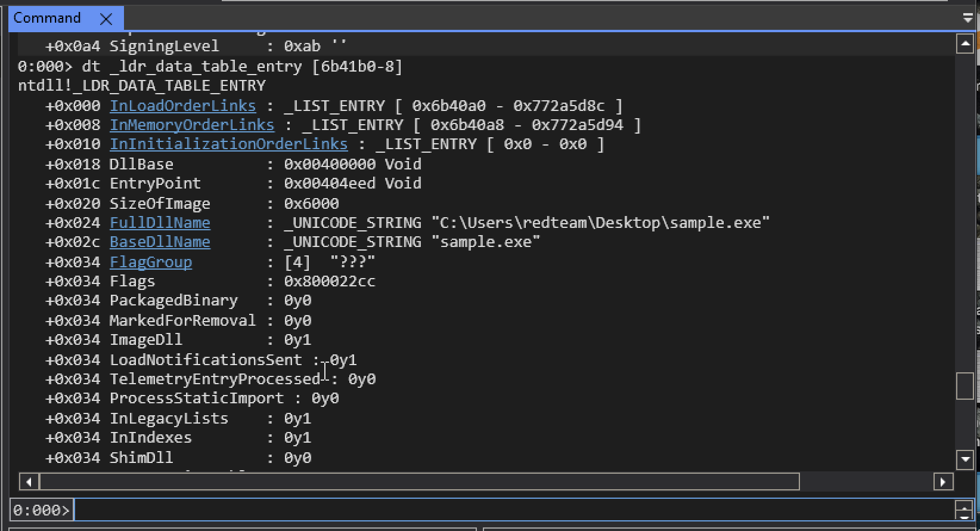The width and height of the screenshot is (980, 531).
Task: Open the InMemoryOrderLinks link
Action: point(192,125)
